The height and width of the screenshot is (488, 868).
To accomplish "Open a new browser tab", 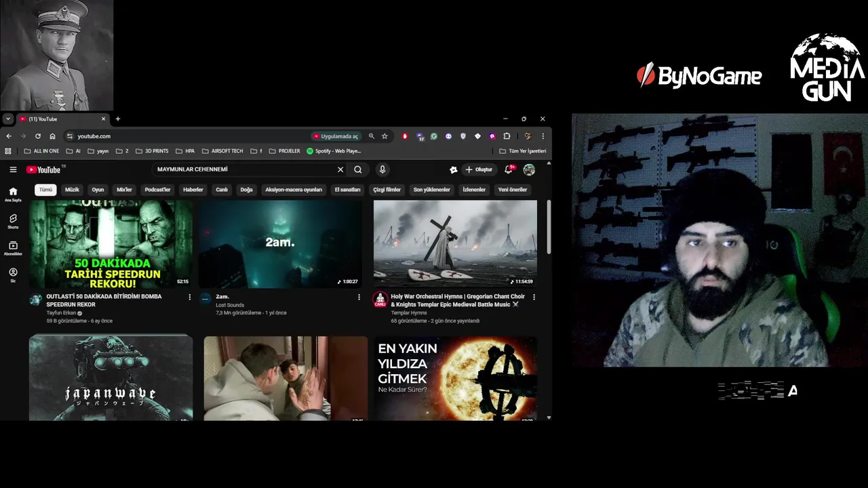I will pyautogui.click(x=117, y=119).
